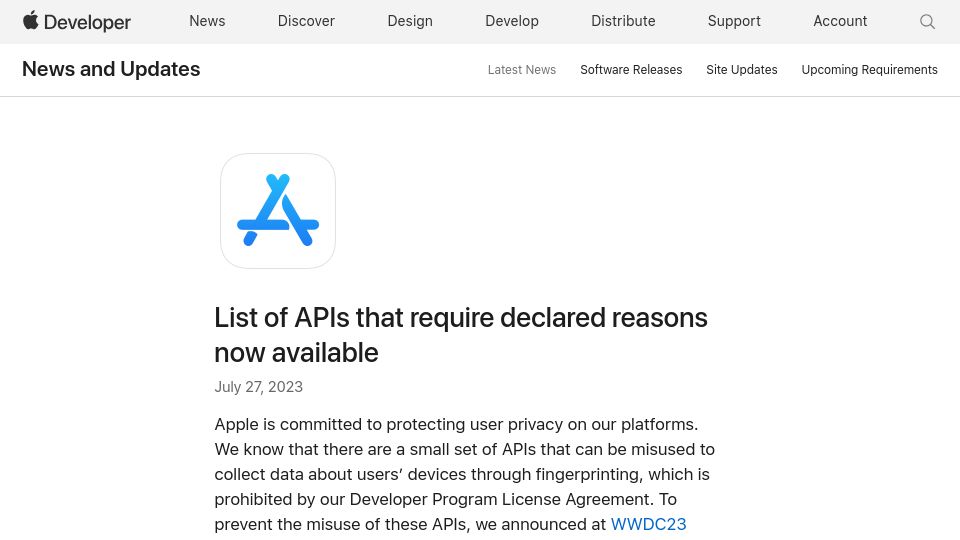Go to Site Updates section
The height and width of the screenshot is (540, 960).
point(741,70)
